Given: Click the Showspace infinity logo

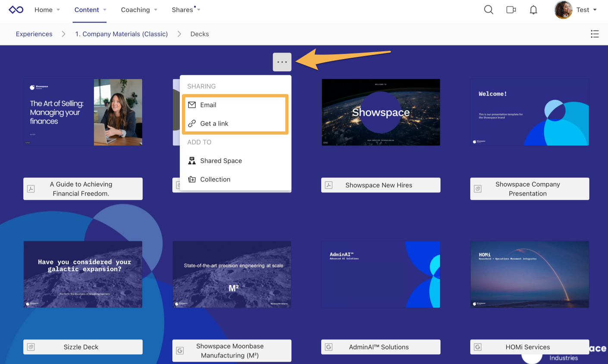Looking at the screenshot, I should click(x=16, y=9).
